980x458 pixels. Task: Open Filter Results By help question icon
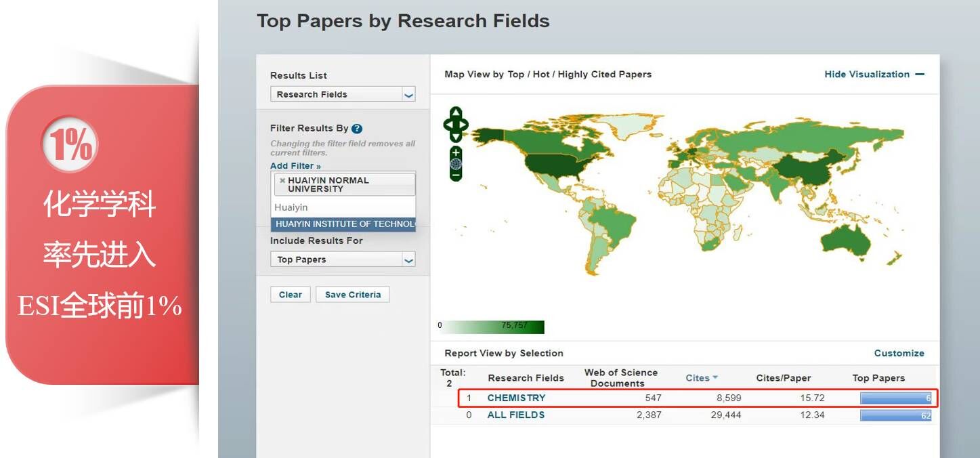coord(357,129)
